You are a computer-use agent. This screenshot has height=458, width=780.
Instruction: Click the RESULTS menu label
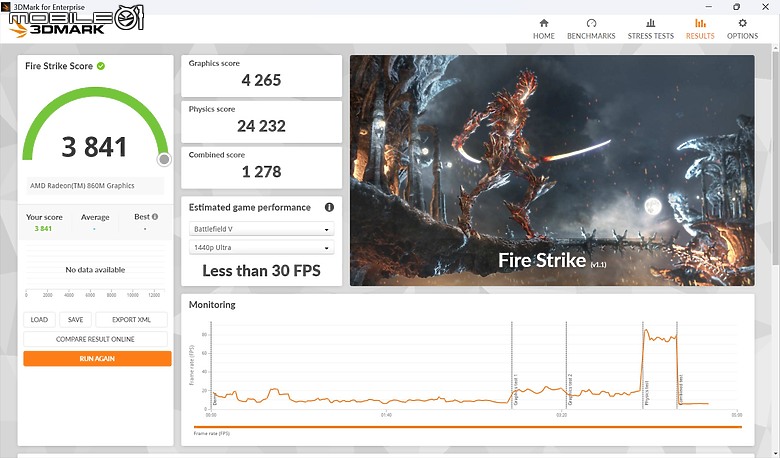point(700,36)
